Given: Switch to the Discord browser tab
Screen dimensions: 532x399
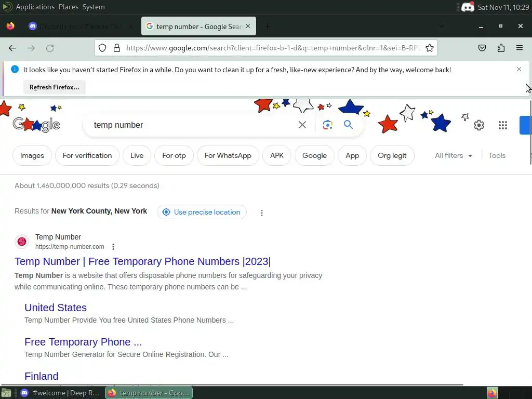Looking at the screenshot, I should click(81, 26).
